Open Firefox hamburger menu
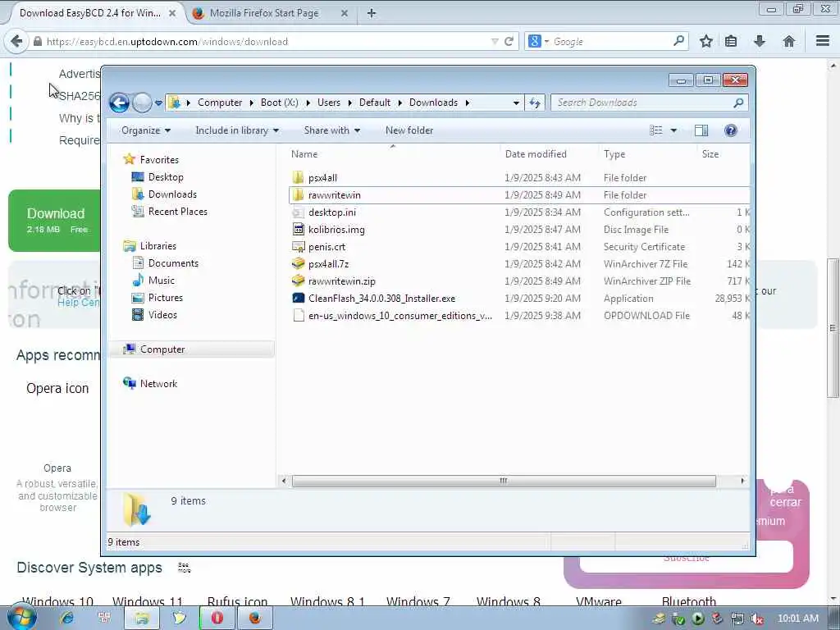 pos(823,41)
